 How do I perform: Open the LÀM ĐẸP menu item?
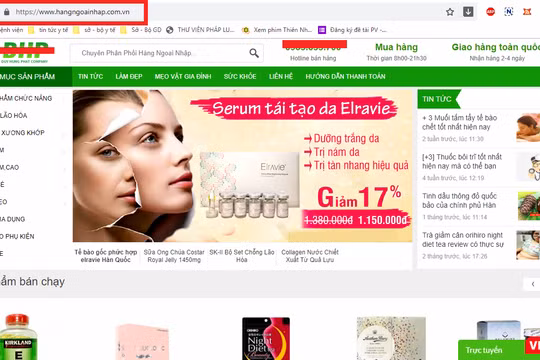(129, 76)
